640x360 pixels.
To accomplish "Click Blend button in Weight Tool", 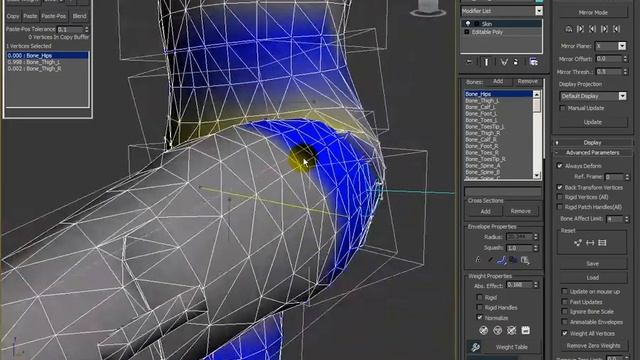I will pos(80,16).
